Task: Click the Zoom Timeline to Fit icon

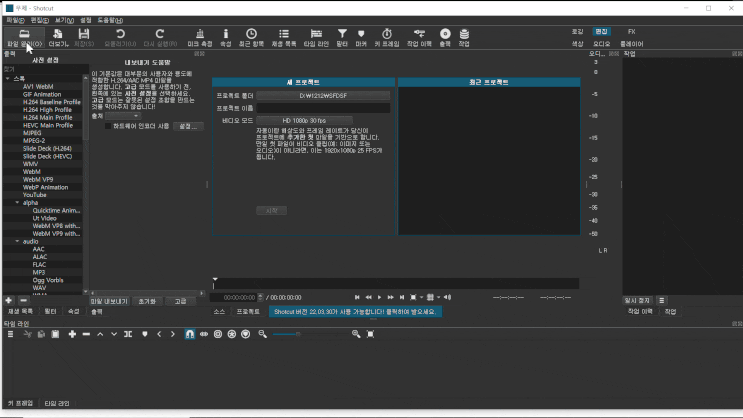Action: click(x=371, y=334)
